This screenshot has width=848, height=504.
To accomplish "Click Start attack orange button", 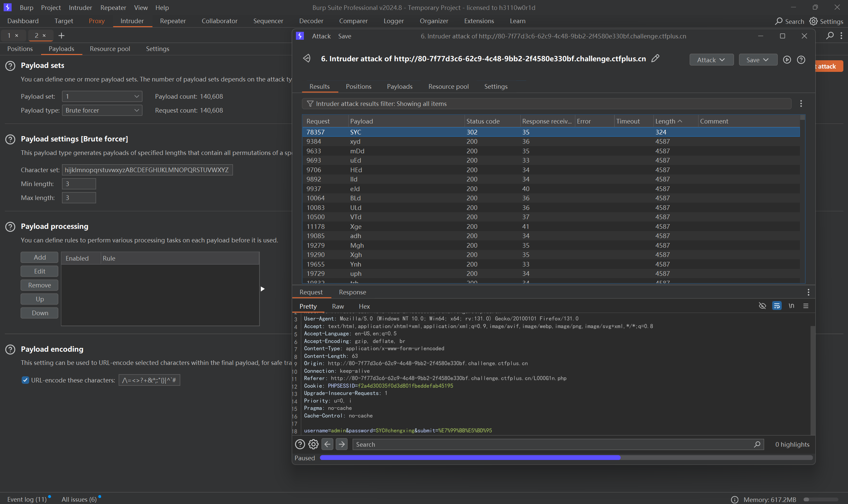I will 829,66.
